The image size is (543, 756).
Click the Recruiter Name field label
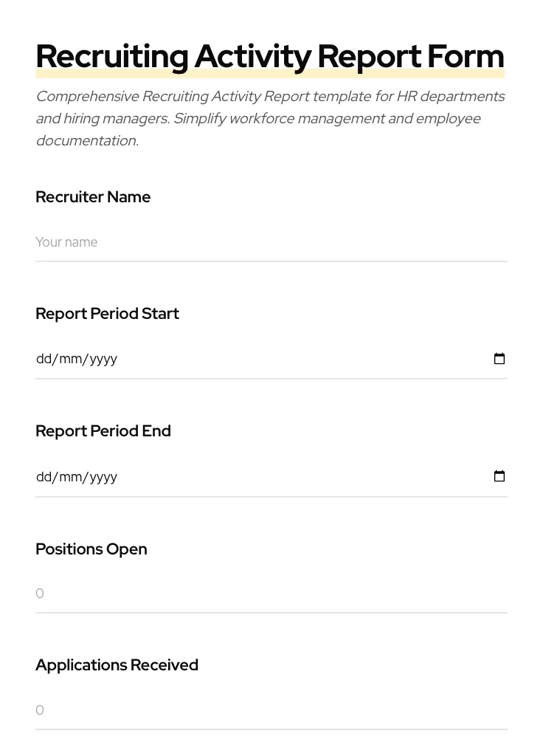pyautogui.click(x=93, y=197)
